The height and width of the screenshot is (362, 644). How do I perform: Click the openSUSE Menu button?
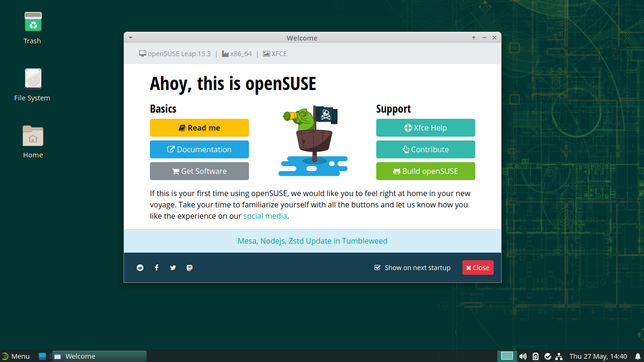pyautogui.click(x=16, y=356)
